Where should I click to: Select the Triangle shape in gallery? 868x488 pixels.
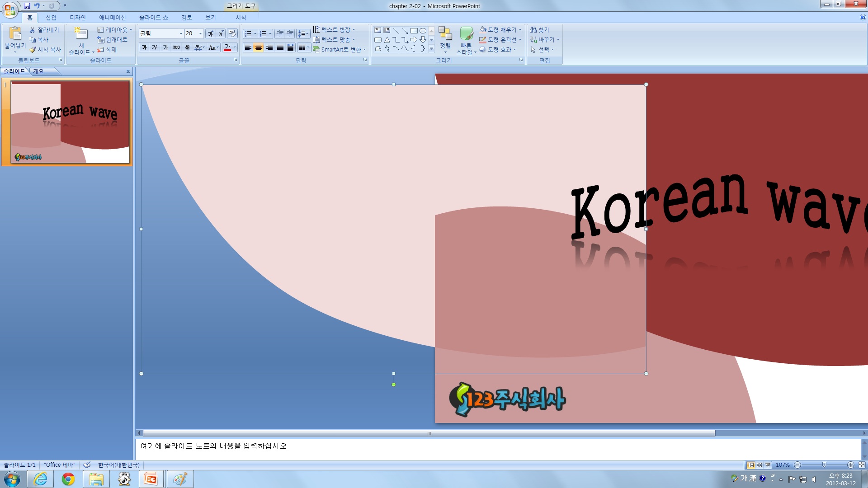[x=387, y=40]
